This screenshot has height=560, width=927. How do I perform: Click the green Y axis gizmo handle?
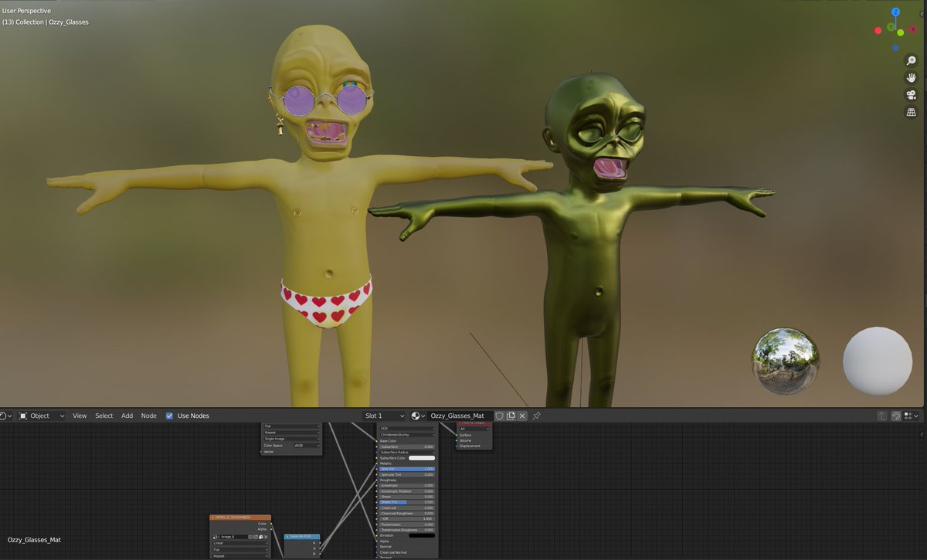point(891,28)
